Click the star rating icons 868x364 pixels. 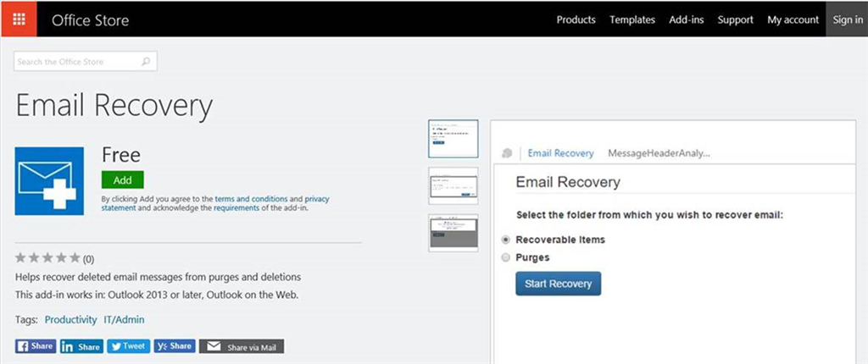(48, 258)
